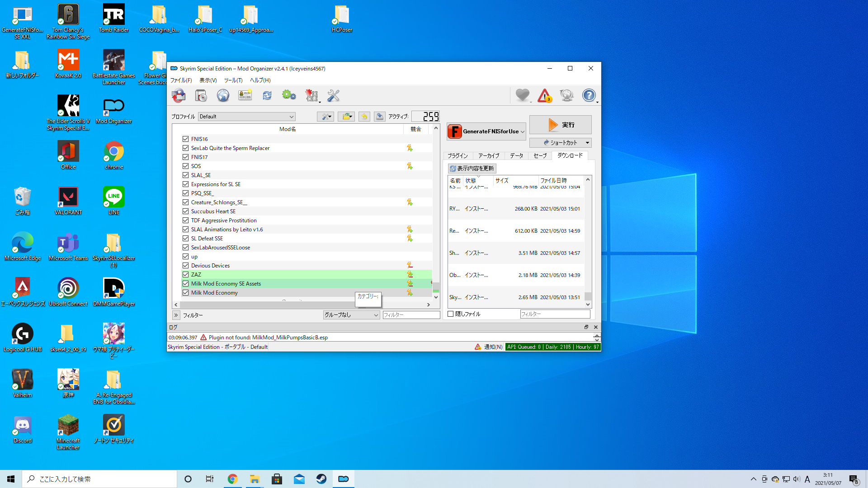Click the downloads filter input field

pos(555,314)
